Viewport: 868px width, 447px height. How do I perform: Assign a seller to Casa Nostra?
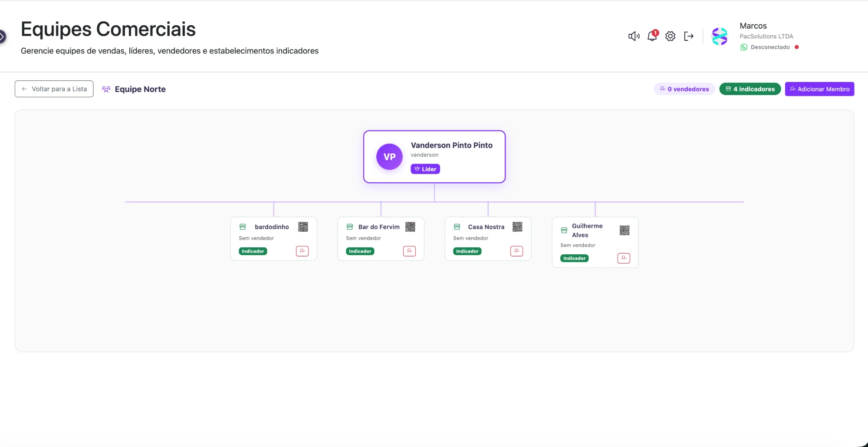(x=516, y=251)
